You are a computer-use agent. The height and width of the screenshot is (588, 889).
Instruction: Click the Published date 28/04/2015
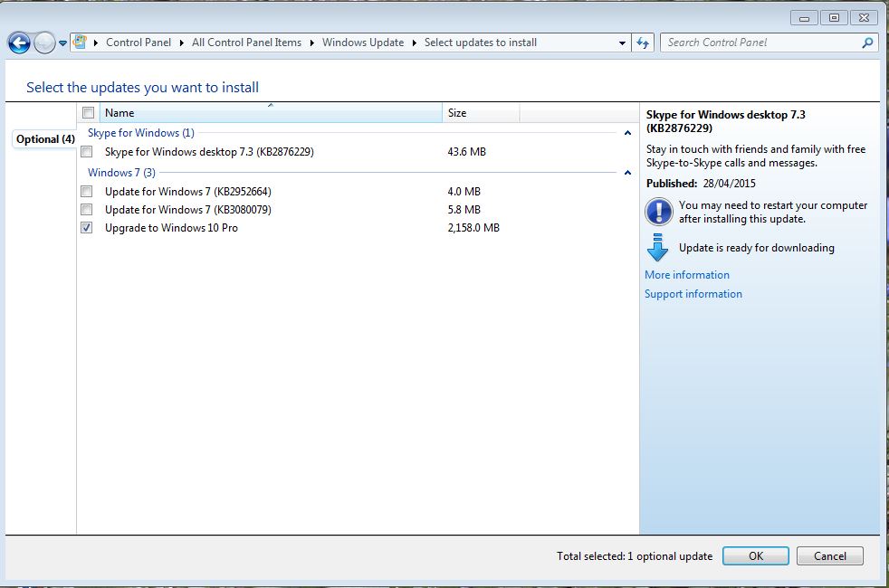pyautogui.click(x=729, y=184)
